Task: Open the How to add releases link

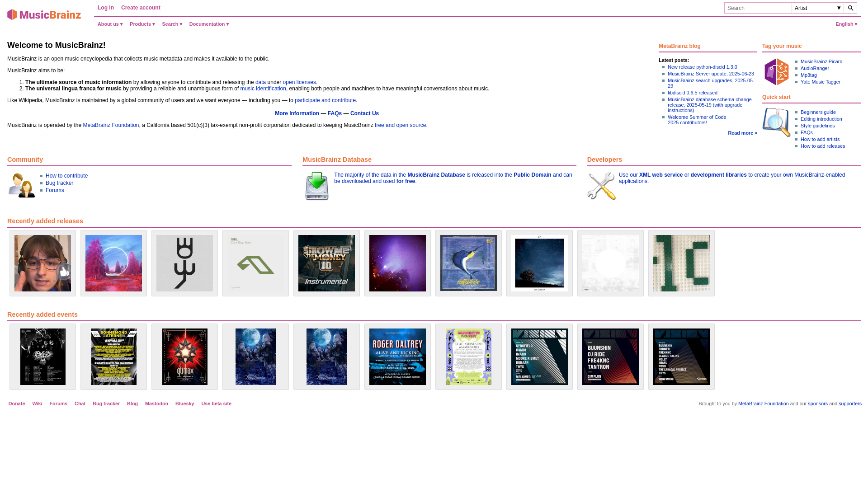Action: tap(823, 146)
